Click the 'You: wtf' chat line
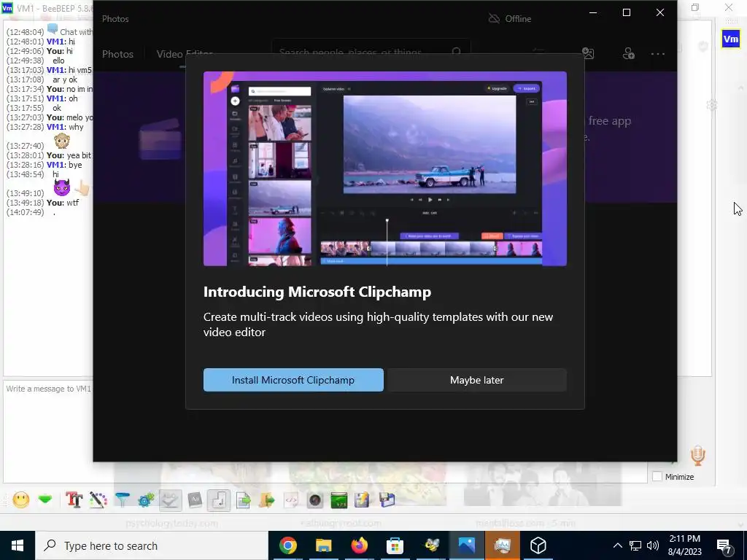The width and height of the screenshot is (747, 560). pyautogui.click(x=63, y=203)
